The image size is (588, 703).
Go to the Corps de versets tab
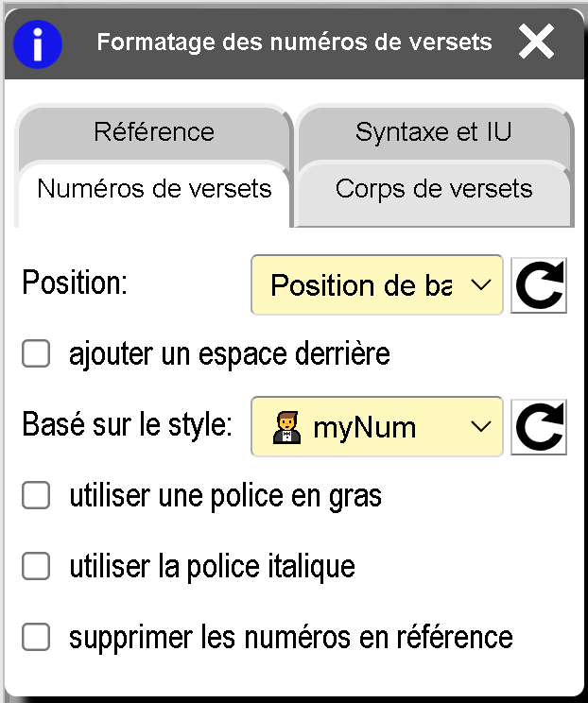(434, 188)
